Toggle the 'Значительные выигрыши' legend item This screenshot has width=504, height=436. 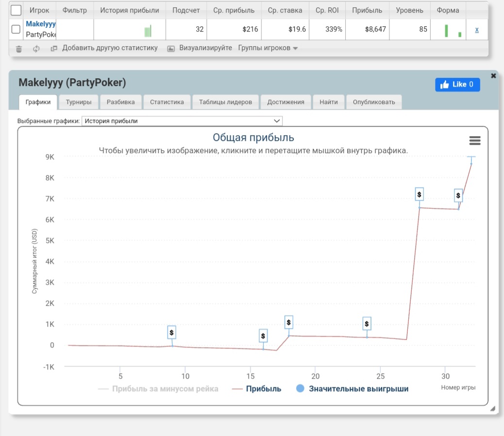pos(352,389)
